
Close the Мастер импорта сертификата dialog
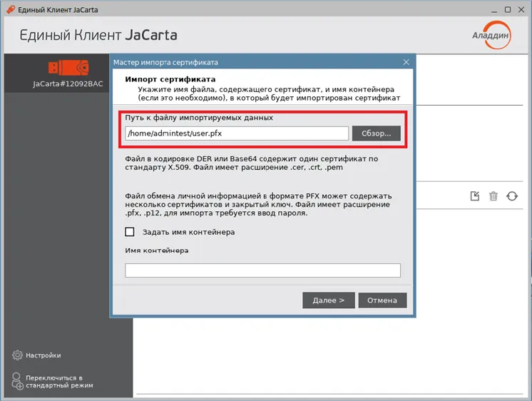click(x=406, y=62)
